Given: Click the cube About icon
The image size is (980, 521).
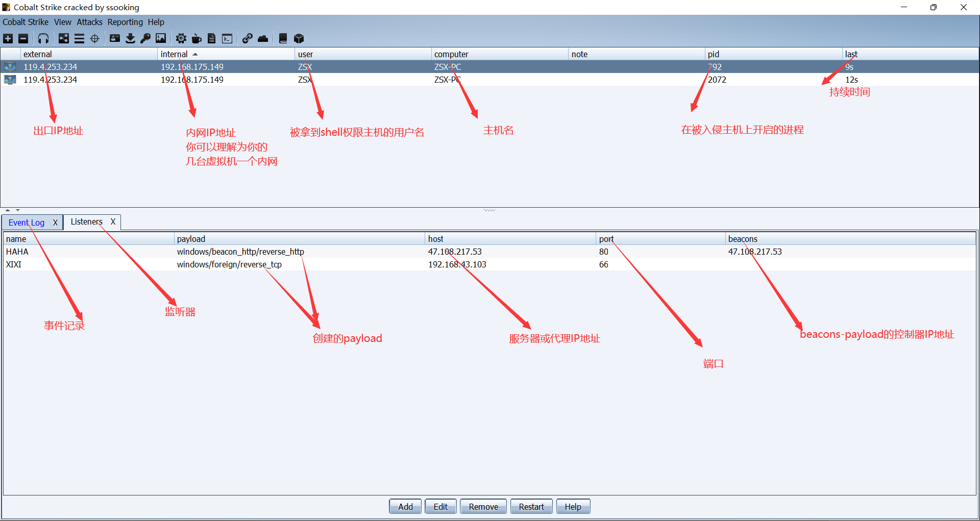Looking at the screenshot, I should pos(299,39).
